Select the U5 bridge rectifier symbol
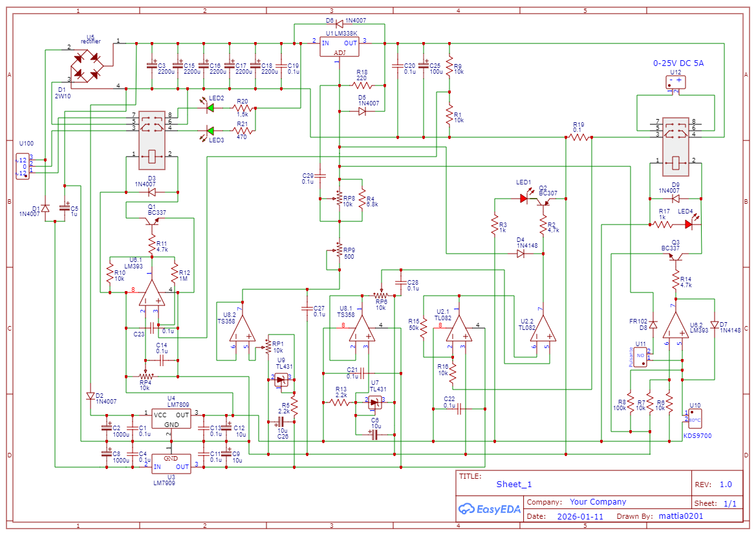This screenshot has height=535, width=756. click(x=87, y=65)
